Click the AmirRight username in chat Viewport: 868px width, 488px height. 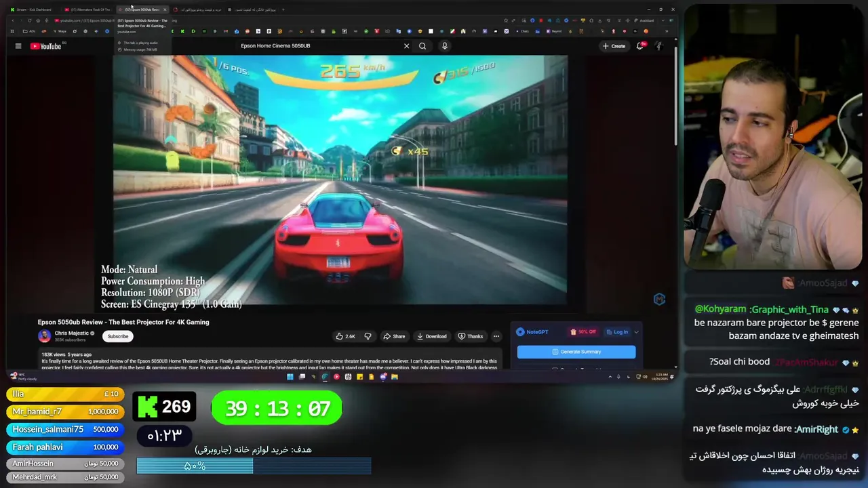816,429
